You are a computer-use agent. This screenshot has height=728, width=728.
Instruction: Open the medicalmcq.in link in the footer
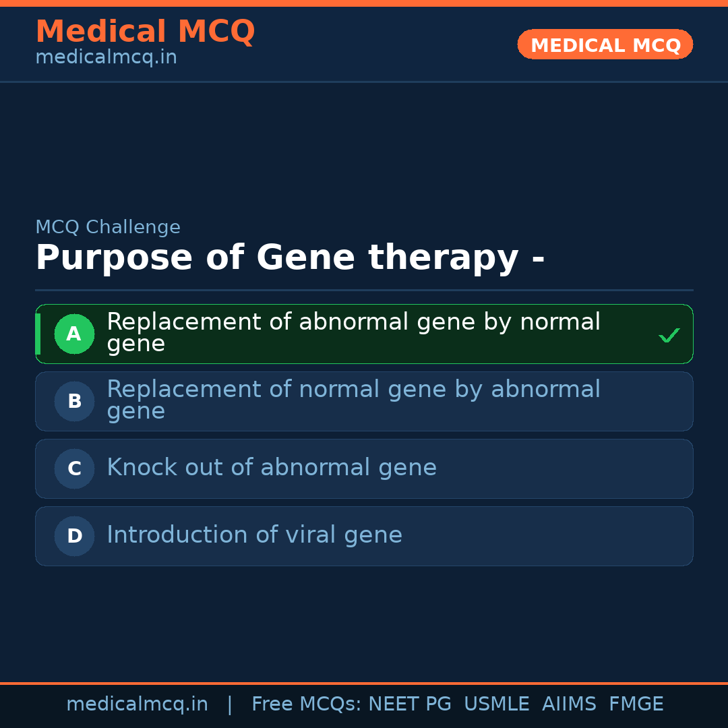coord(137,704)
